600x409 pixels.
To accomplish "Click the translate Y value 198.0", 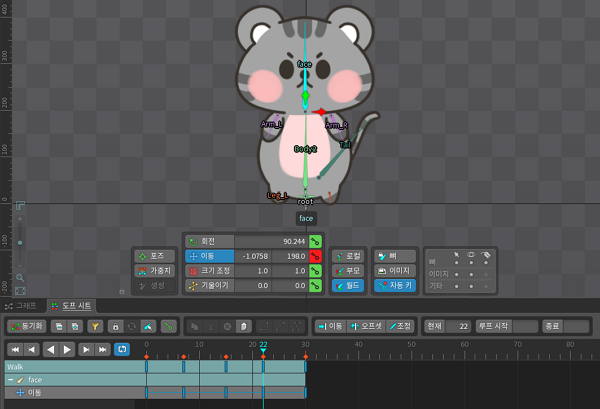I will [290, 256].
